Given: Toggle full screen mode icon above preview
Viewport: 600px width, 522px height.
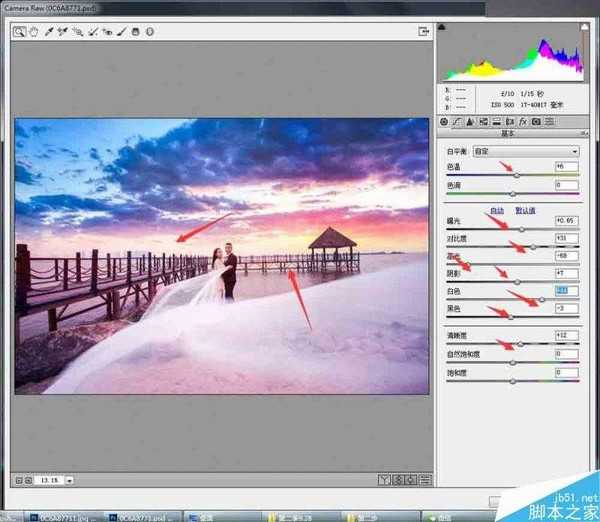Looking at the screenshot, I should [424, 31].
